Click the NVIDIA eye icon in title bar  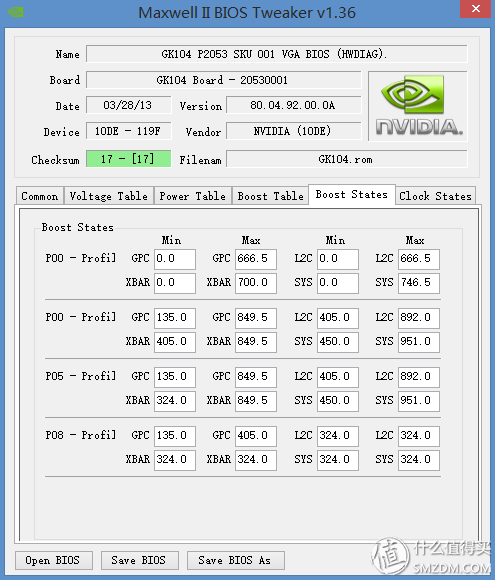pos(16,12)
